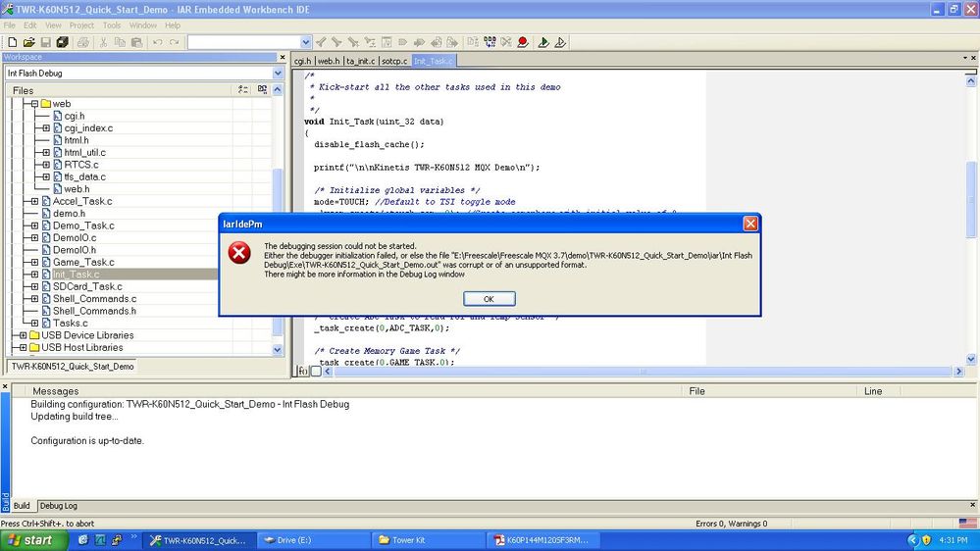
Task: Click the Open file toolbar icon
Action: pyautogui.click(x=28, y=42)
